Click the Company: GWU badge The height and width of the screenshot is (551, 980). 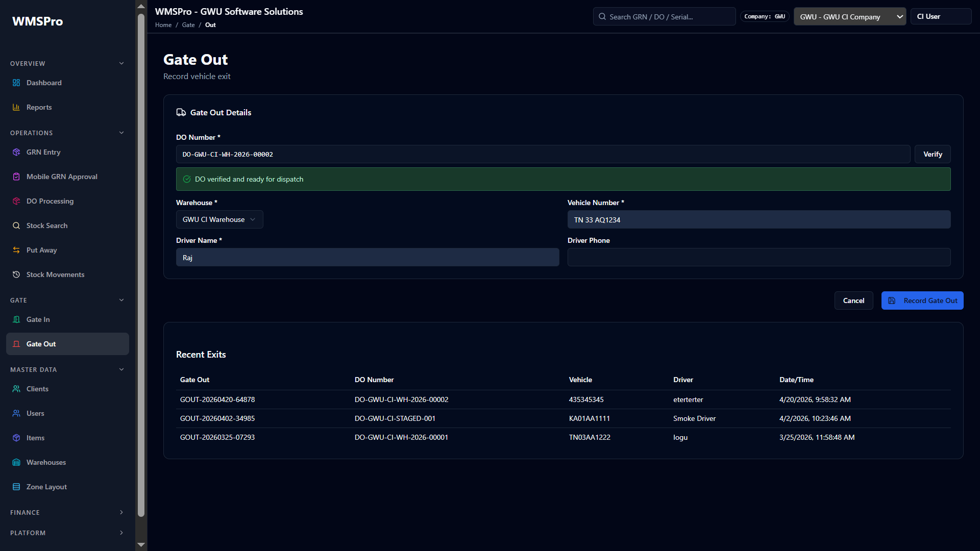click(765, 16)
